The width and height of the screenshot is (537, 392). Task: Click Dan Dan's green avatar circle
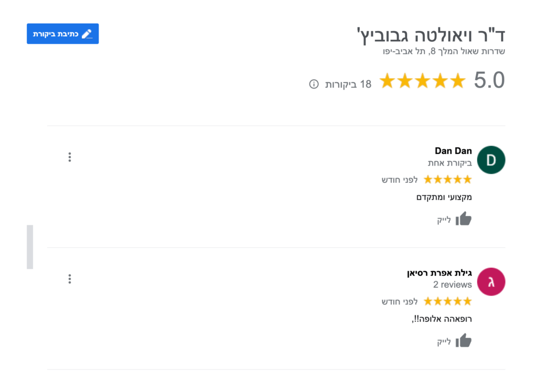tap(491, 160)
